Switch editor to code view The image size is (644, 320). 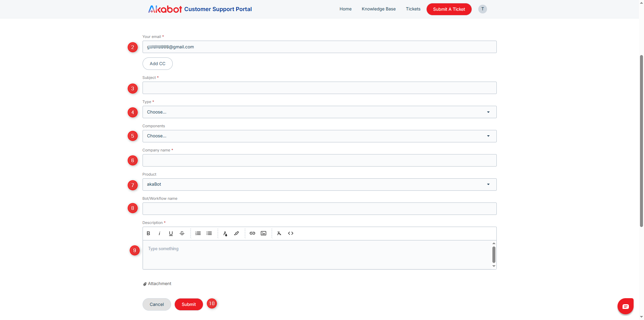(291, 233)
